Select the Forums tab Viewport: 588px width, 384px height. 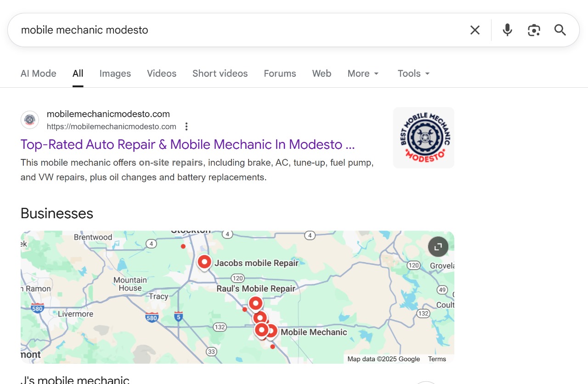click(280, 73)
